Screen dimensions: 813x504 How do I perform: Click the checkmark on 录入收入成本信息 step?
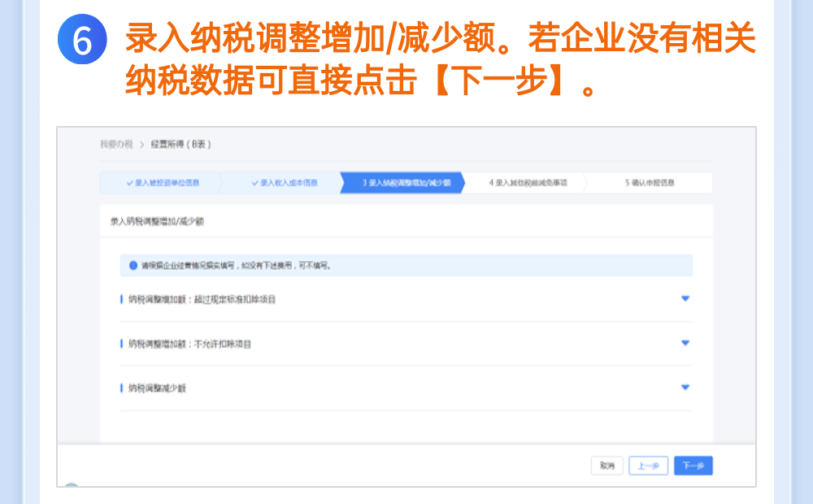coord(254,183)
